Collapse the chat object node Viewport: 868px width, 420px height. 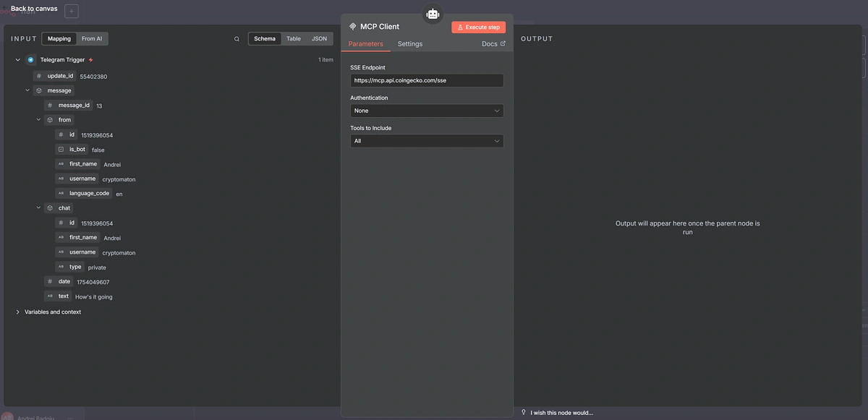click(39, 208)
